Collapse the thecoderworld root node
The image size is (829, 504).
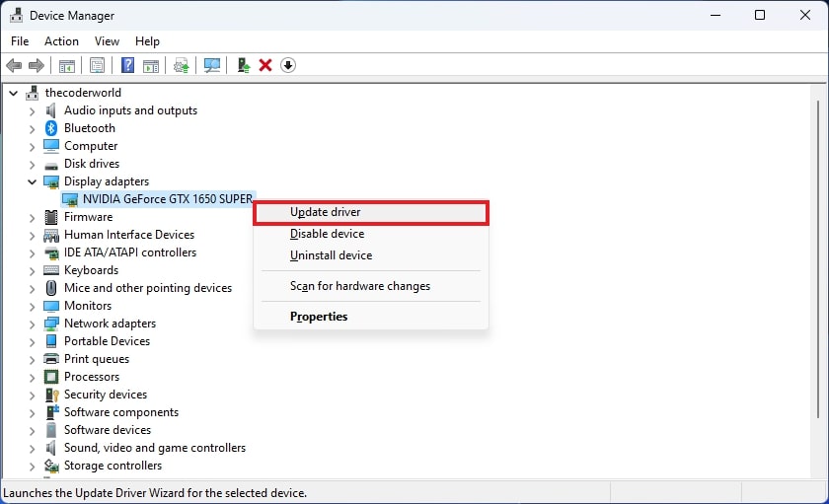[13, 93]
